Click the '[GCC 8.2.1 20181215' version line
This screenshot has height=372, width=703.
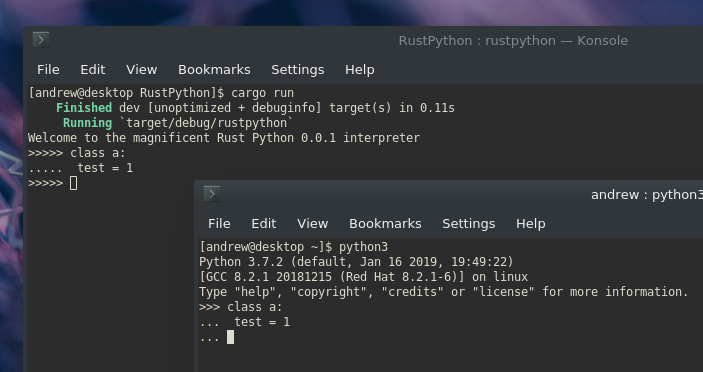pos(364,277)
